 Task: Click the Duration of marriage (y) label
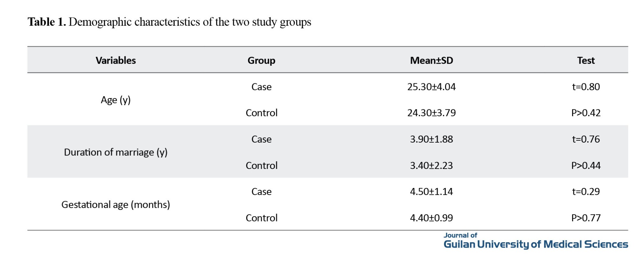pos(116,152)
